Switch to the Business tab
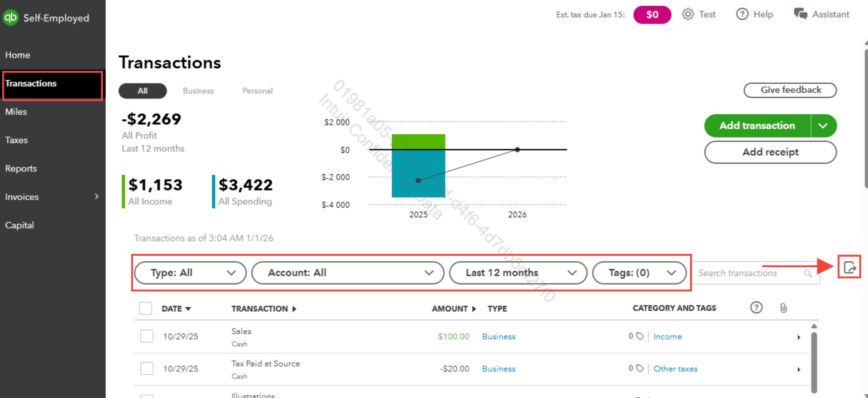Image resolution: width=868 pixels, height=398 pixels. [x=198, y=91]
